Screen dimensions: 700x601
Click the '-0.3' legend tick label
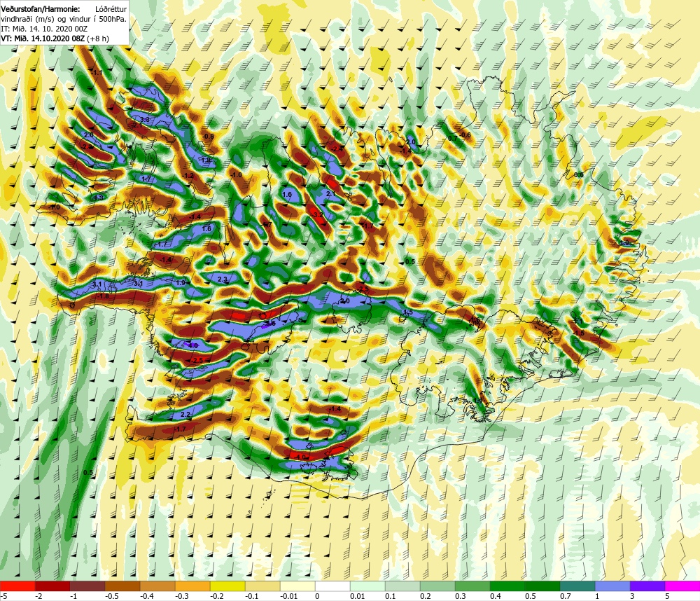pos(182,596)
